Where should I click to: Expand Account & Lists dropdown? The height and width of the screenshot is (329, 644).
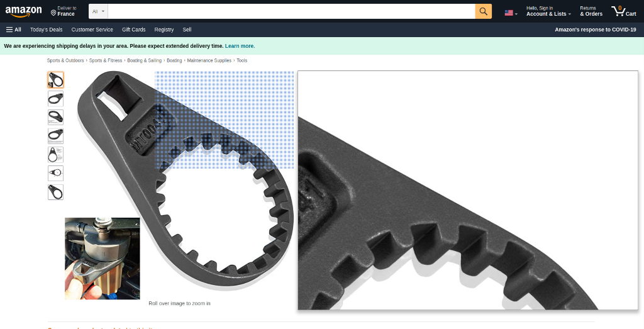pos(548,14)
